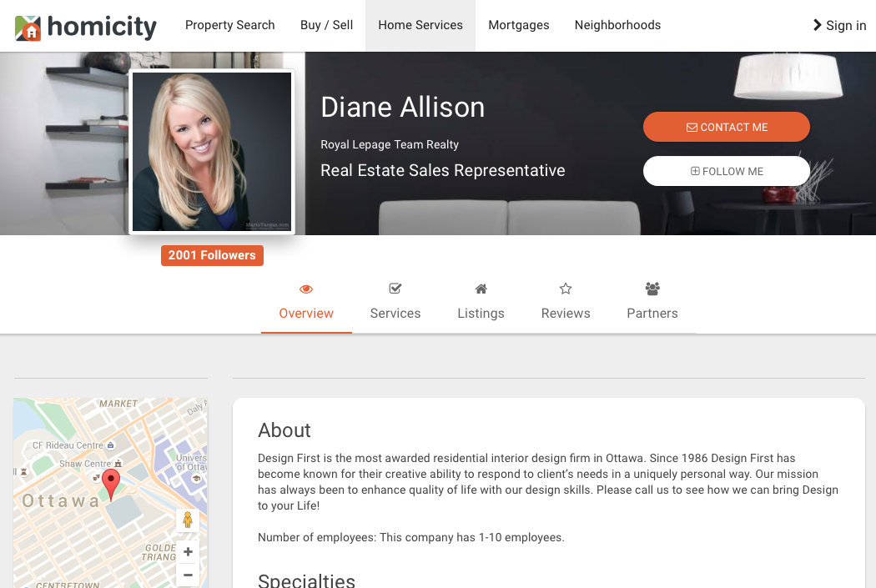Image resolution: width=876 pixels, height=588 pixels.
Task: Click the Street View pegman icon on the map
Action: (x=188, y=520)
